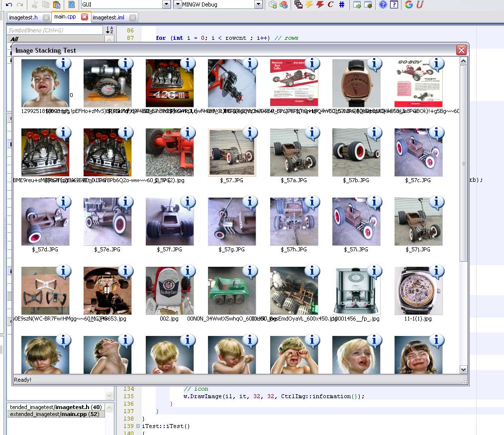Click the blue hash symbol icon
The image size is (504, 435).
click(x=341, y=4)
